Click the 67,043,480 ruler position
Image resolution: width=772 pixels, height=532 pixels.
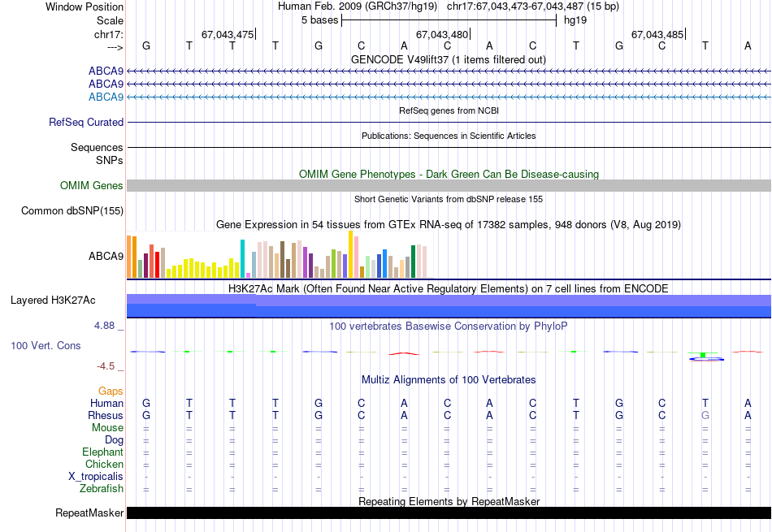[x=442, y=34]
